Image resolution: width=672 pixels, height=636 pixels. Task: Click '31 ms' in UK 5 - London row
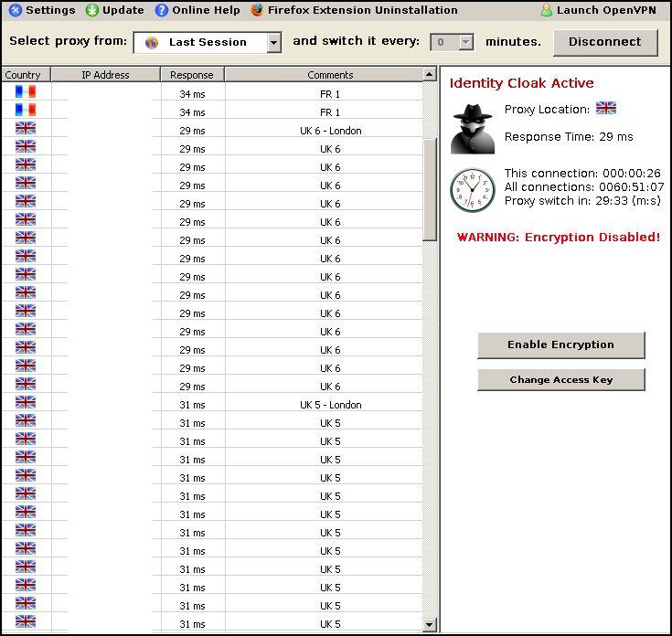click(x=192, y=405)
